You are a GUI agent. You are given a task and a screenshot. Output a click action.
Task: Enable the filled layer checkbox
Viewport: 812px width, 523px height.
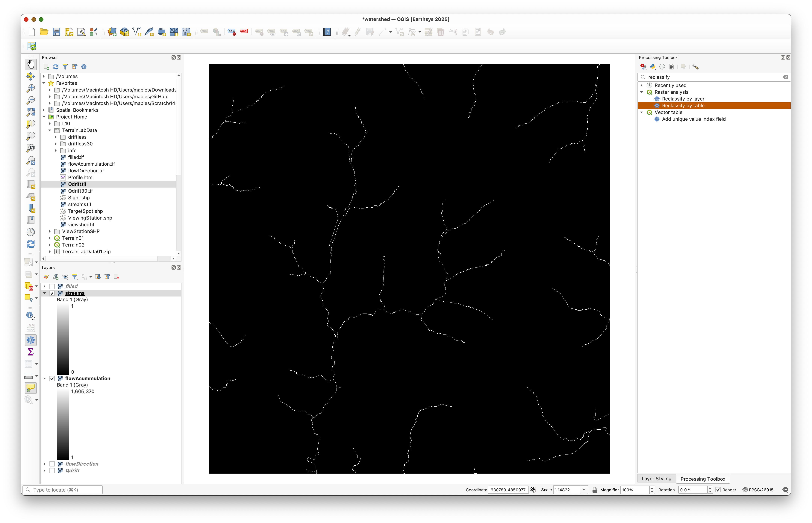[52, 286]
